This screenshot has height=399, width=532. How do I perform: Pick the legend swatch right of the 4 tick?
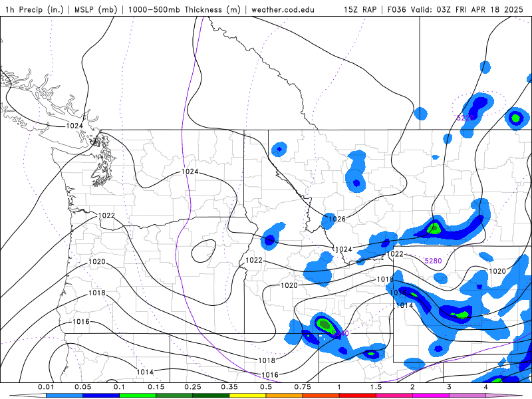[504, 396]
